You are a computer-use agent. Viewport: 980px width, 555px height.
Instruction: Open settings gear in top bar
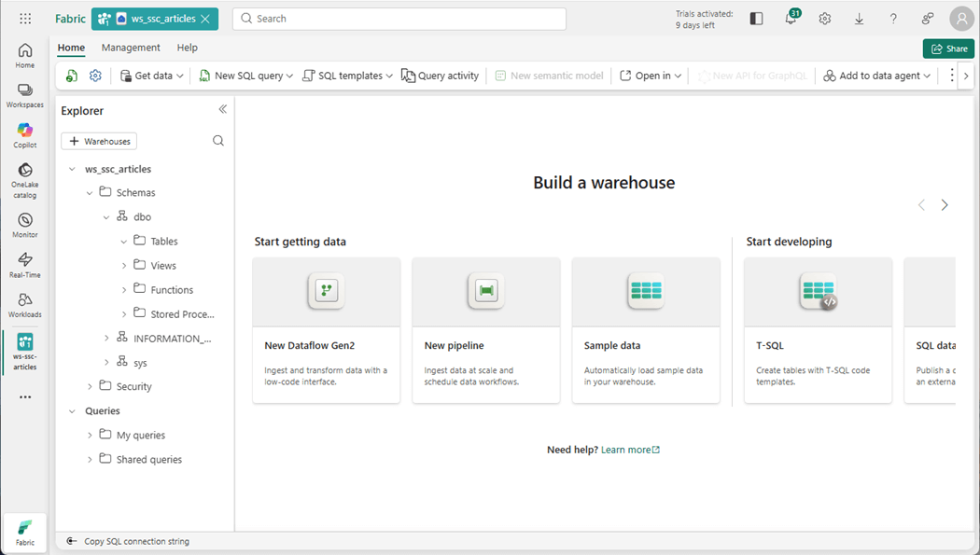[825, 19]
